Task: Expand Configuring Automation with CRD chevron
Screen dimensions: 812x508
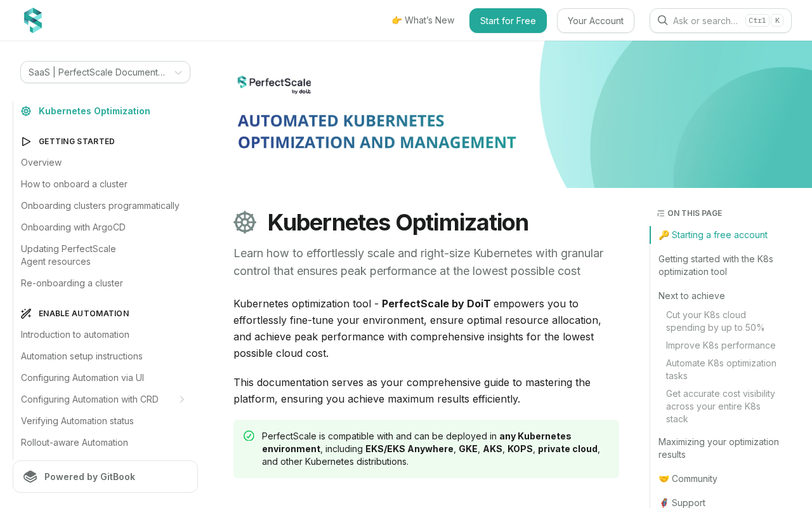Action: coord(182,399)
